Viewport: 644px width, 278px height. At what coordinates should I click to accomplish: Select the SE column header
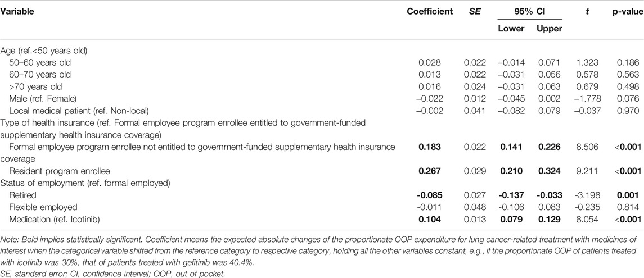click(x=475, y=12)
